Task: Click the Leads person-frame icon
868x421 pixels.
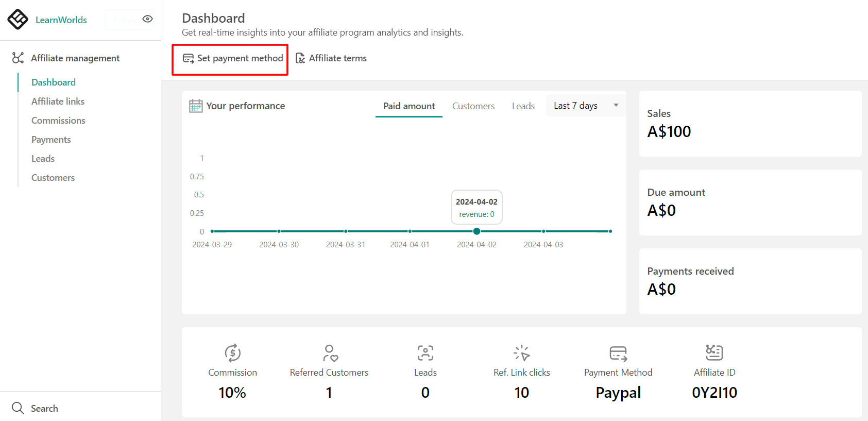Action: click(426, 353)
